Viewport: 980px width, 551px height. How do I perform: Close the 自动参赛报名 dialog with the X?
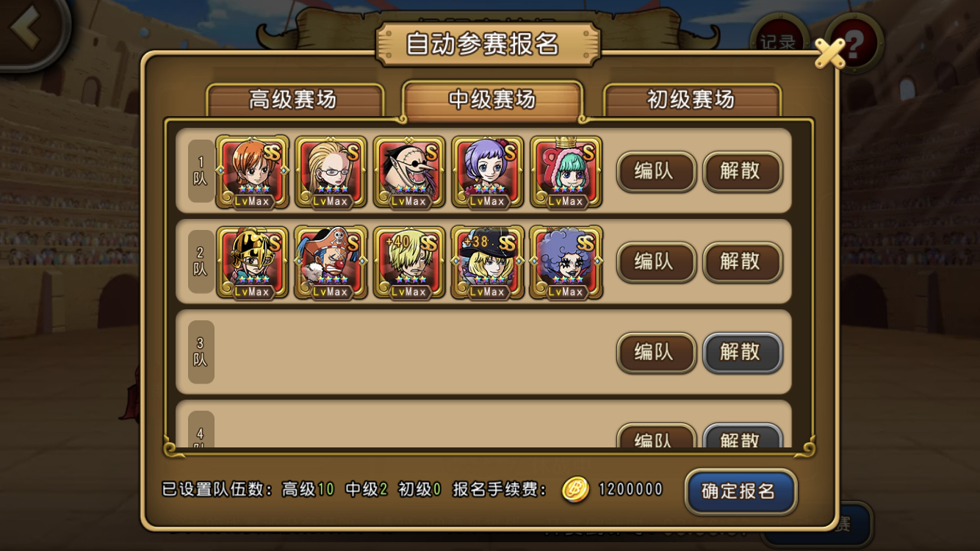pos(831,53)
